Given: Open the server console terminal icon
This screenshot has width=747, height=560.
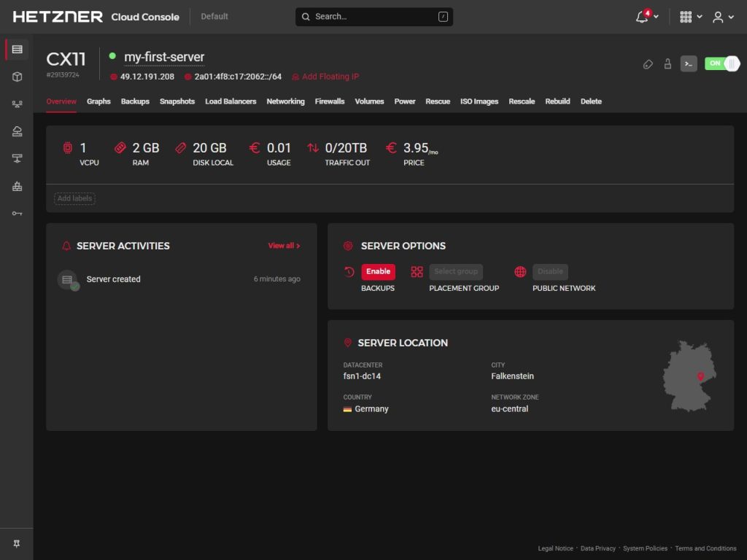Looking at the screenshot, I should 688,63.
